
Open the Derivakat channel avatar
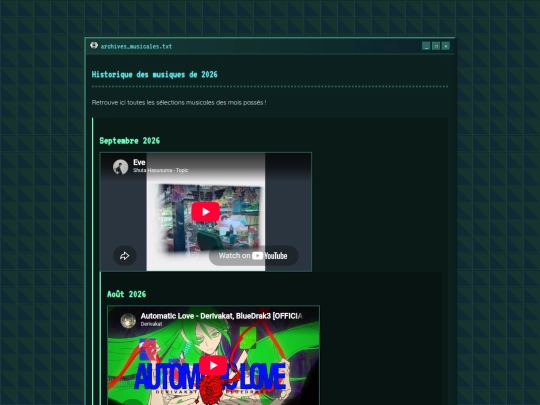point(128,320)
